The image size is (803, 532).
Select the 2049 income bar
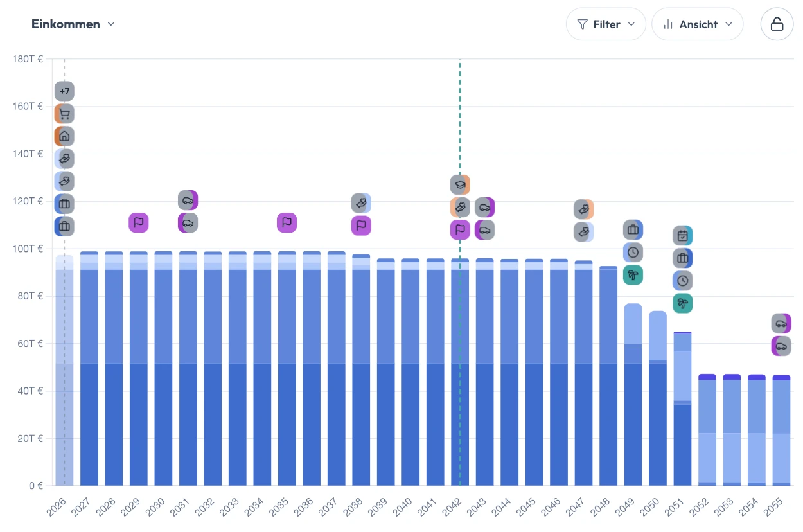(633, 395)
